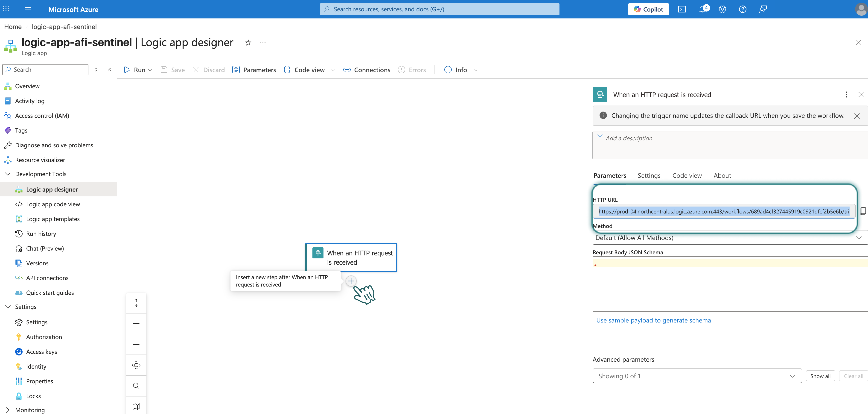The image size is (868, 414).
Task: Open Connections from the toolbar
Action: 367,70
